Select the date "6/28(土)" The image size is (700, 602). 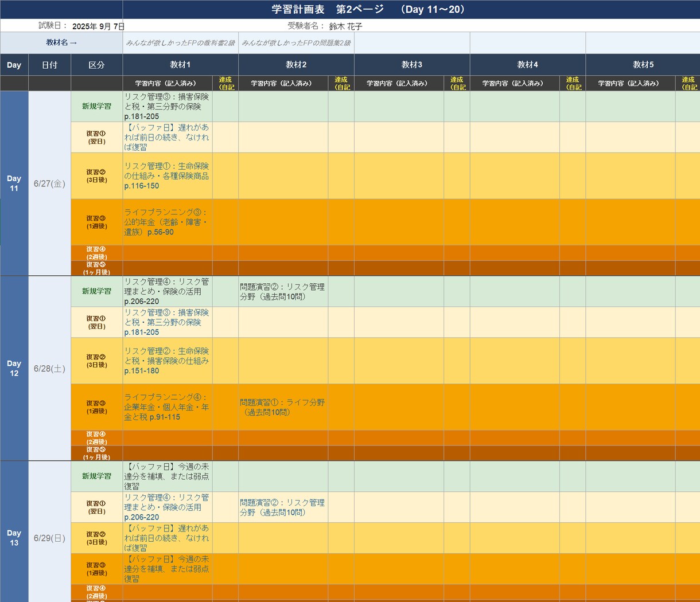50,369
